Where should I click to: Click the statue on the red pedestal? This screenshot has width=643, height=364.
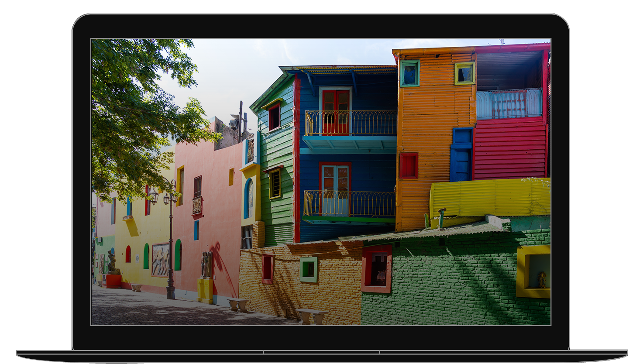coord(112,263)
